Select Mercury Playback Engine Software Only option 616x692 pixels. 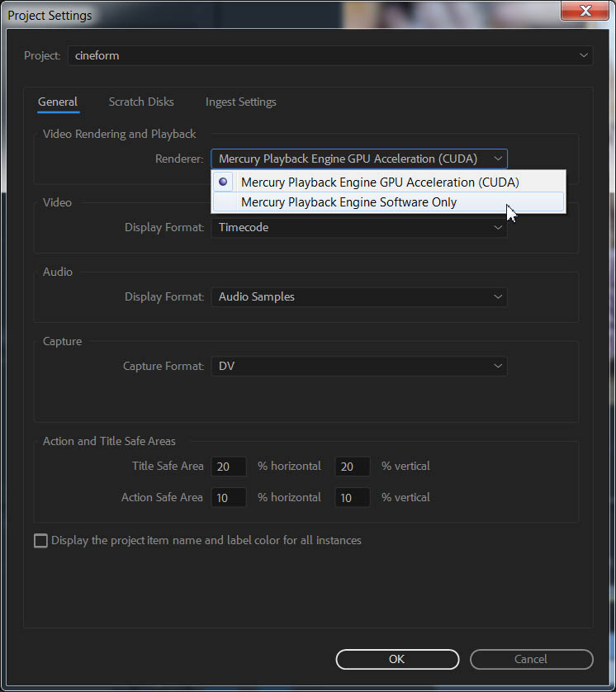click(x=388, y=202)
